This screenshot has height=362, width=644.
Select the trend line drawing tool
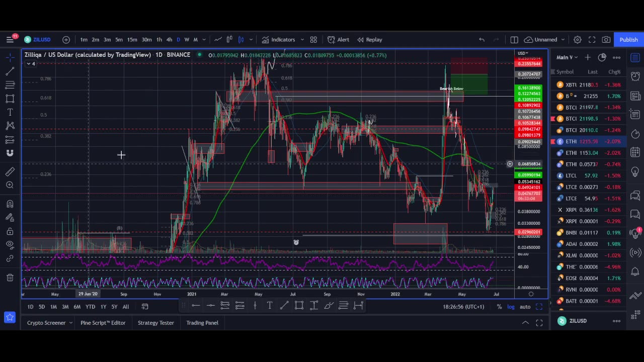point(10,71)
